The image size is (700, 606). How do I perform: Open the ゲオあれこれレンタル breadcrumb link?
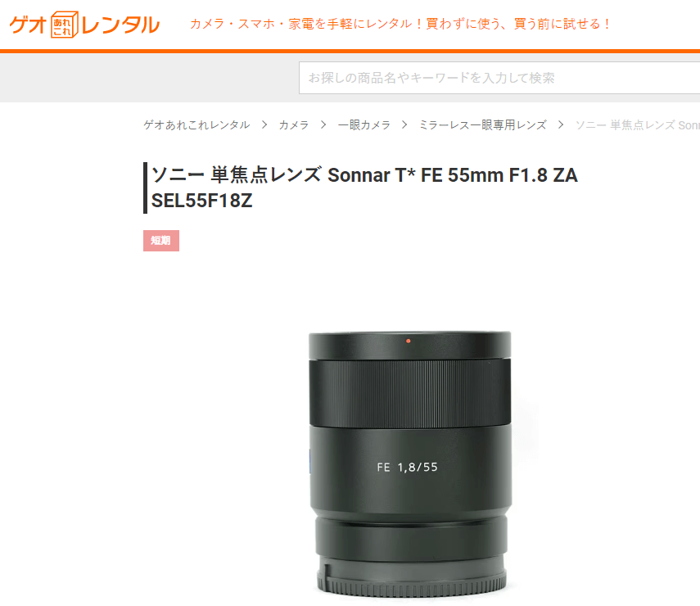tap(196, 125)
